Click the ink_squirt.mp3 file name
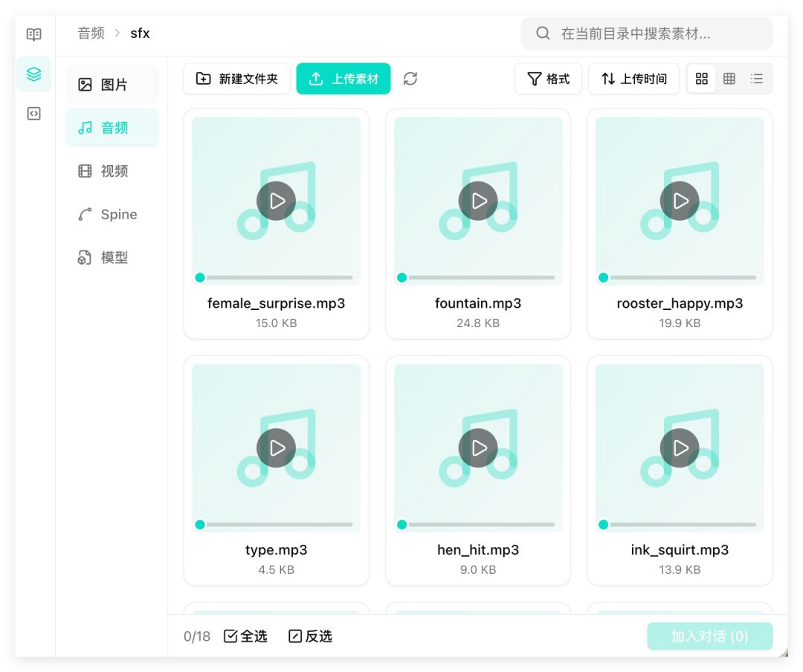Image resolution: width=803 pixels, height=672 pixels. point(680,550)
